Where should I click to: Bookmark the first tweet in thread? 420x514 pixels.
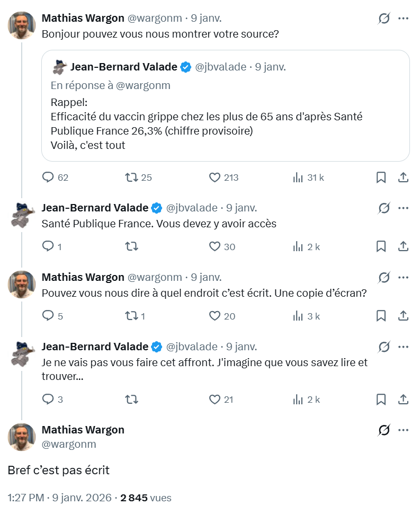381,178
